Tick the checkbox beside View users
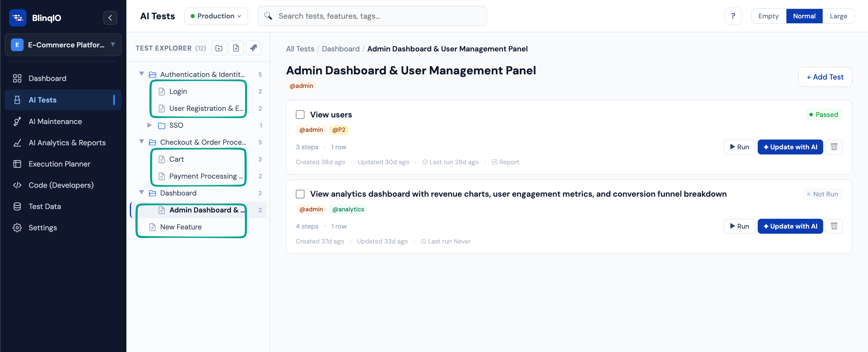 300,115
